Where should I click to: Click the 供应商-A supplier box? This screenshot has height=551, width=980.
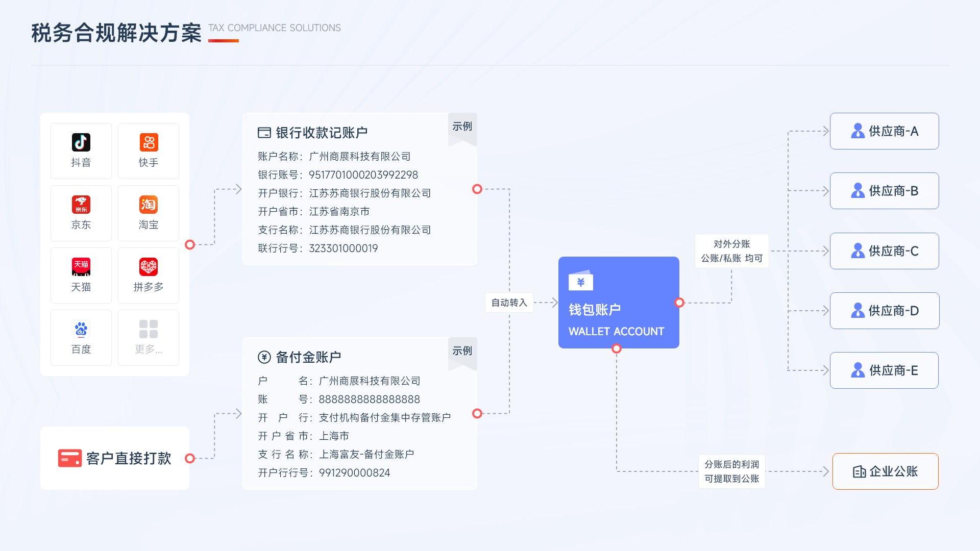pyautogui.click(x=884, y=131)
